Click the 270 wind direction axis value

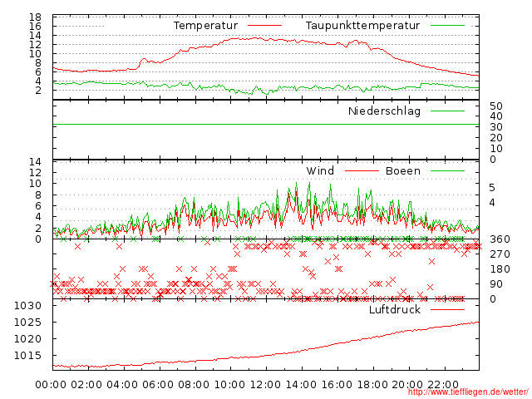(500, 254)
